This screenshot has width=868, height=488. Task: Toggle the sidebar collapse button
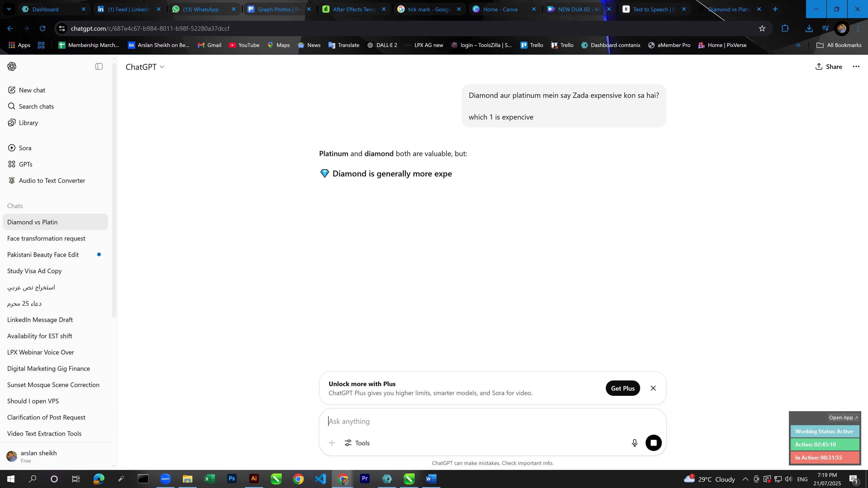pos(99,67)
